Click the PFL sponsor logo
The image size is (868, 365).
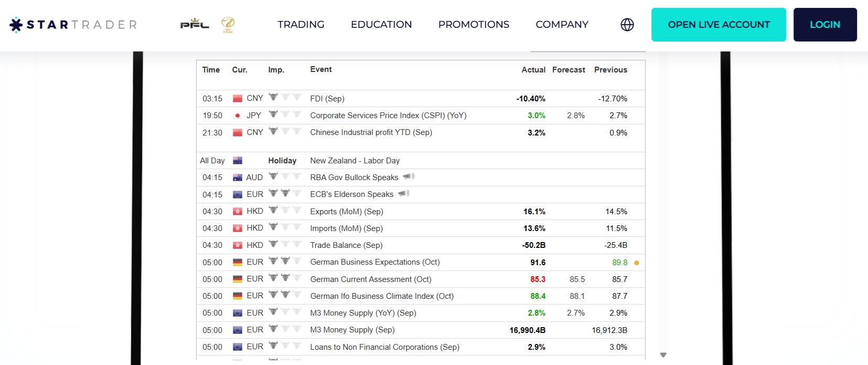point(195,24)
